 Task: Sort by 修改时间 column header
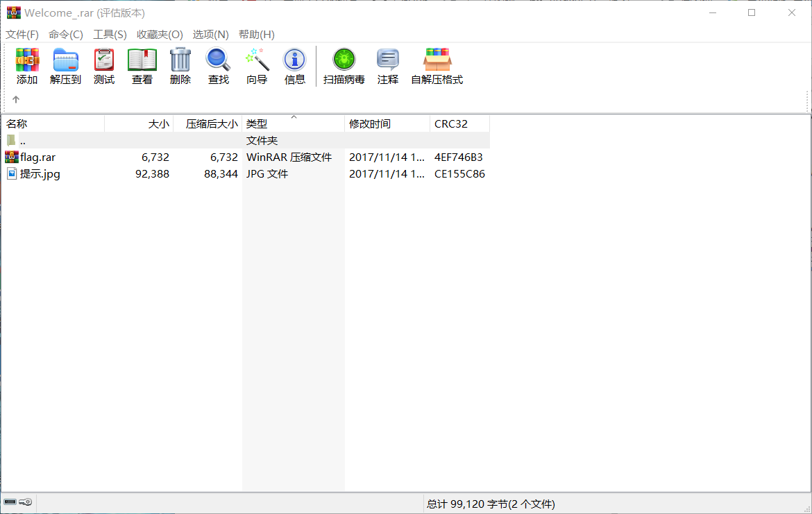[387, 123]
